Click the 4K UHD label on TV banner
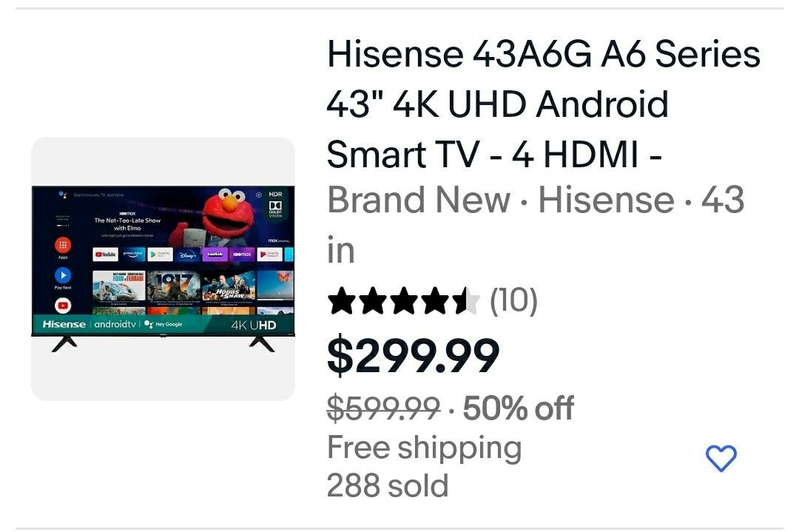Screen dimensions: 799x532 [x=253, y=325]
